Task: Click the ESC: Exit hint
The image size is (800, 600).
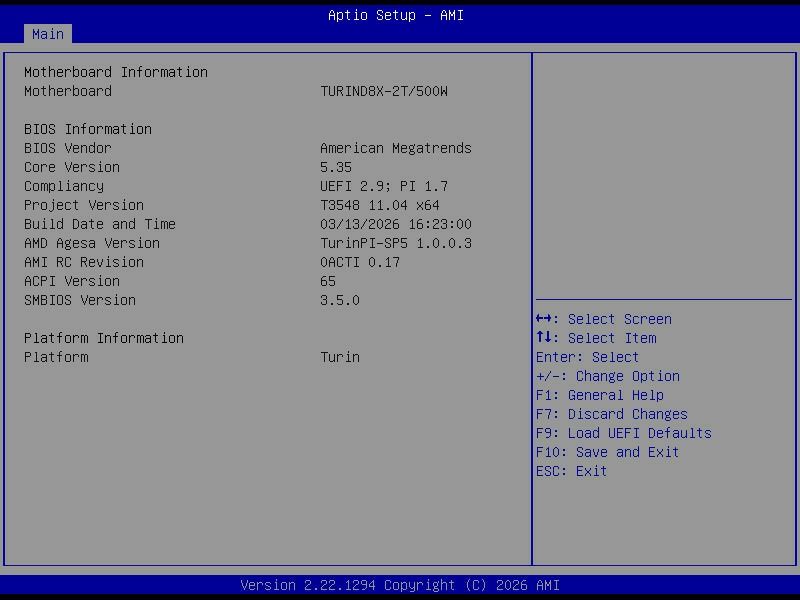Action: (571, 471)
